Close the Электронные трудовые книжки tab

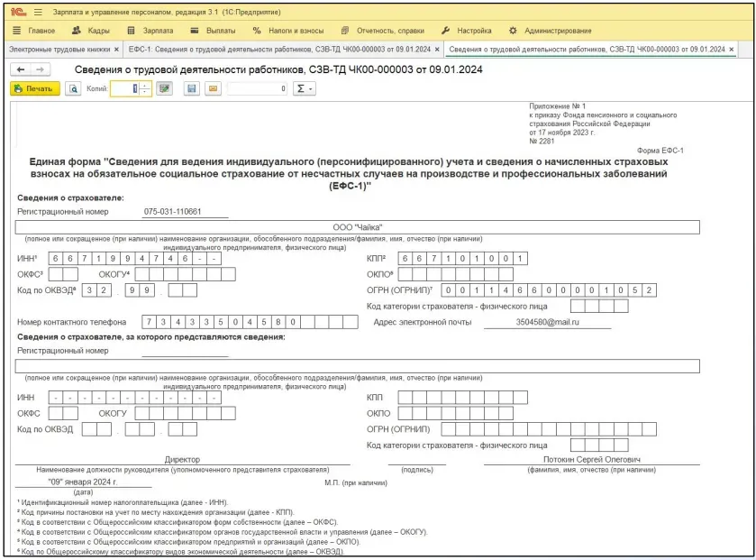coord(116,50)
